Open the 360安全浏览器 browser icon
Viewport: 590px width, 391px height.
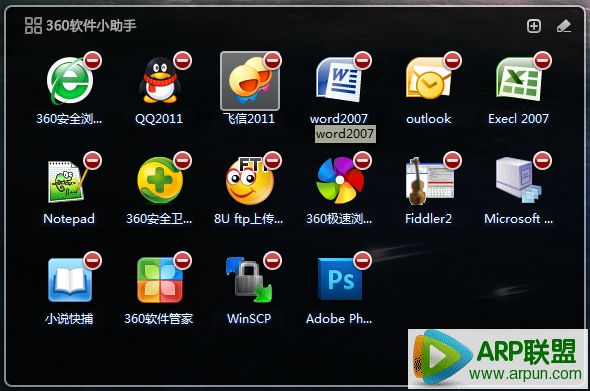coord(70,81)
